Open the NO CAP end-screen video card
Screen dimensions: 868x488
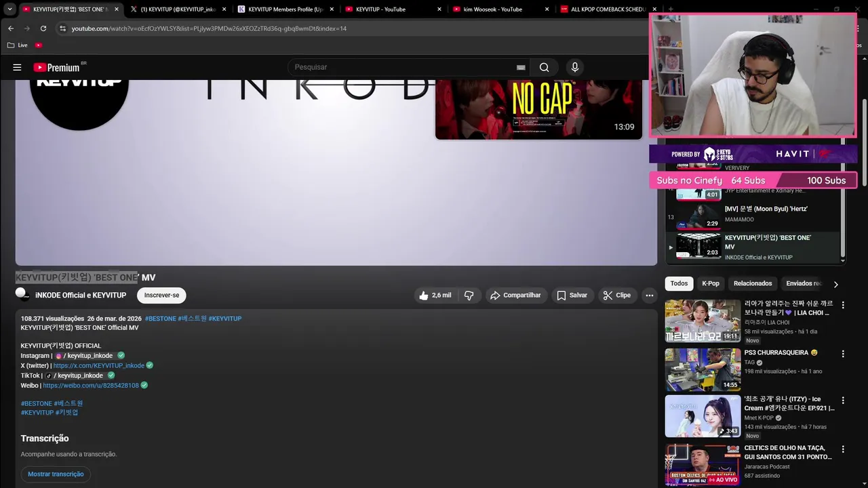coord(538,109)
